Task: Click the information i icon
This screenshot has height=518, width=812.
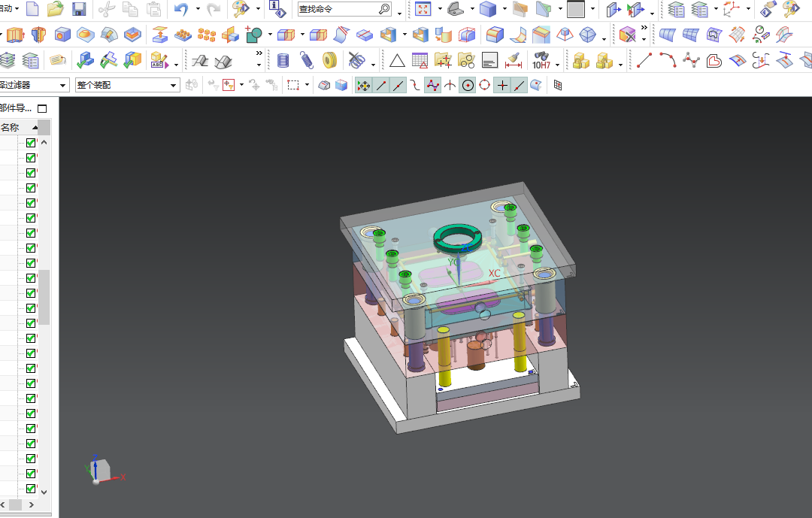Action: [277, 9]
